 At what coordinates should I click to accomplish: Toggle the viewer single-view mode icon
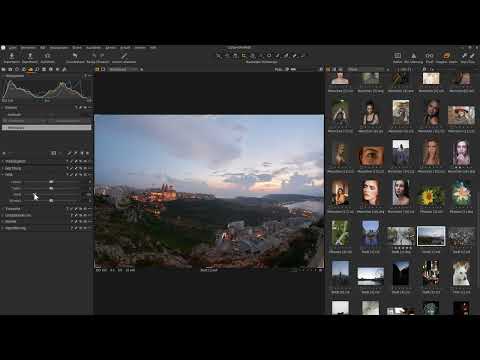(103, 69)
